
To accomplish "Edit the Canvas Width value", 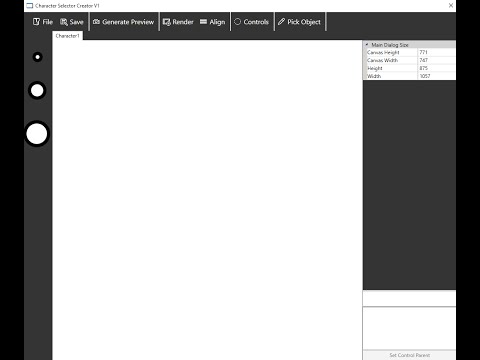I will tap(437, 60).
